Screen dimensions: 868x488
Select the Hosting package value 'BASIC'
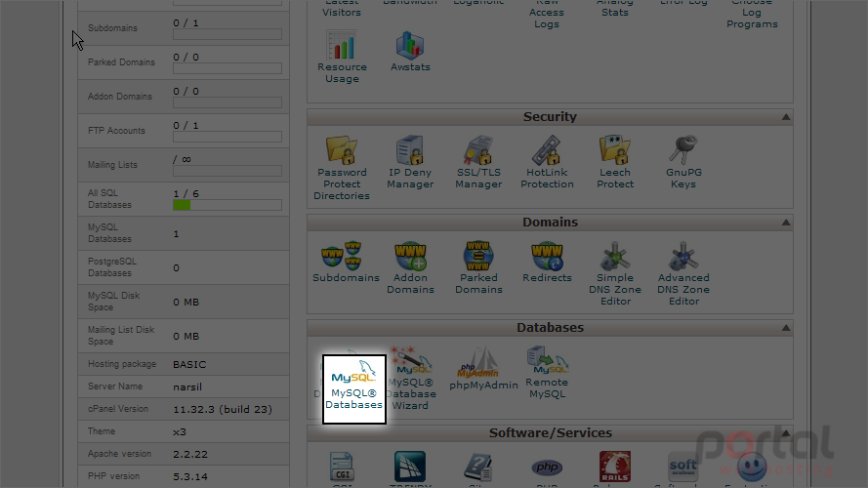(189, 365)
